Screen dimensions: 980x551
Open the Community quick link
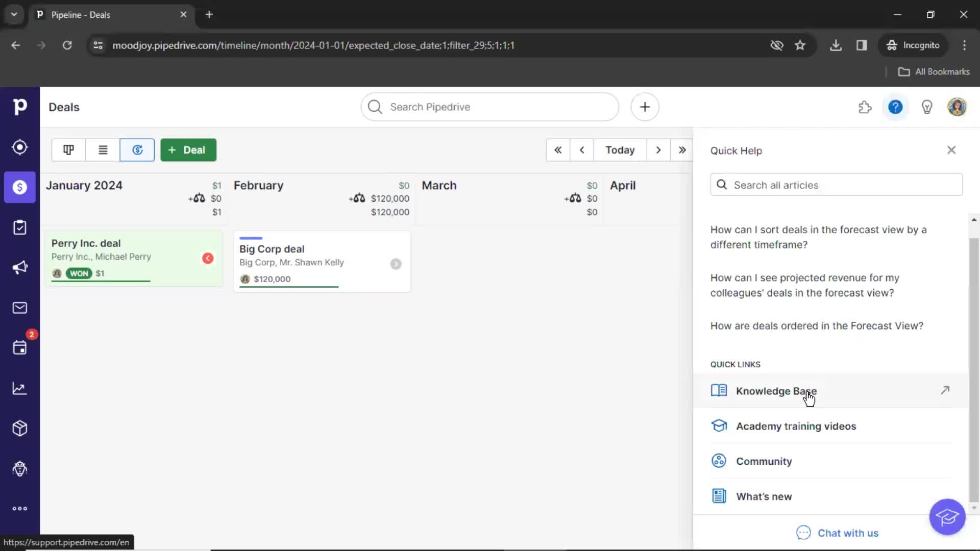(x=830, y=461)
